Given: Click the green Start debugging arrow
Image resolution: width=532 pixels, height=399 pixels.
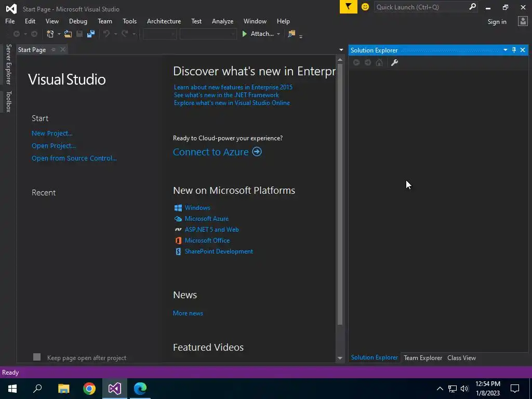Looking at the screenshot, I should (x=244, y=34).
